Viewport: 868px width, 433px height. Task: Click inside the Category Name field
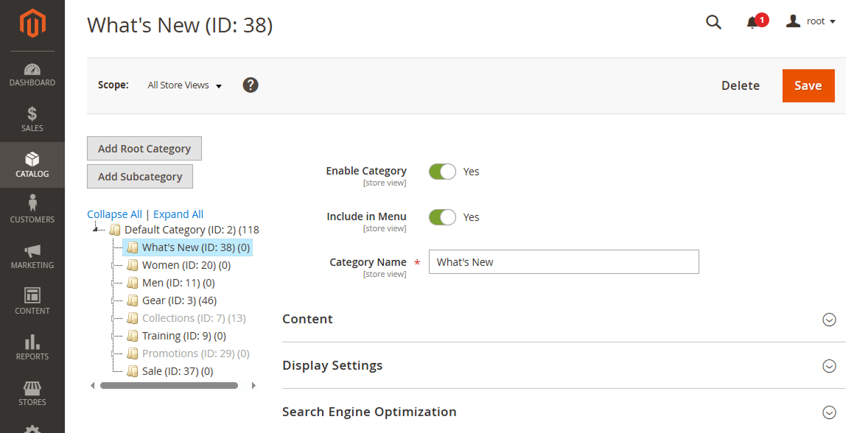coord(563,261)
